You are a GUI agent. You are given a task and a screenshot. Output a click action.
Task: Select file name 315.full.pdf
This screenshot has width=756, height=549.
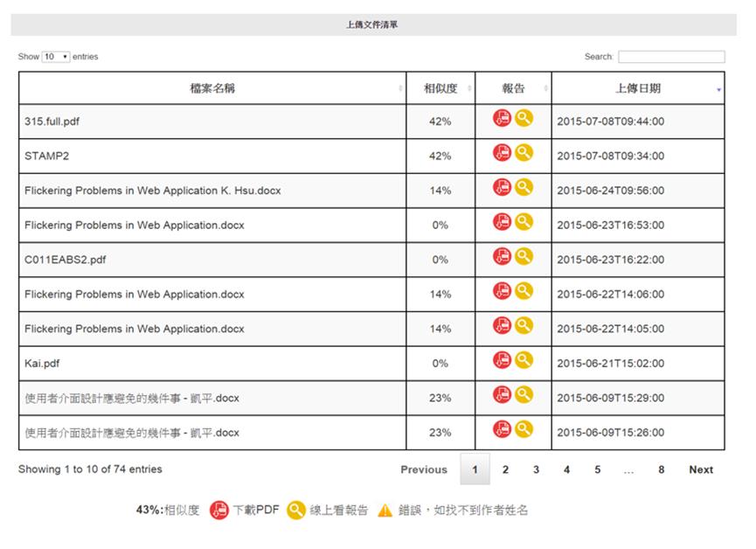[x=52, y=122]
